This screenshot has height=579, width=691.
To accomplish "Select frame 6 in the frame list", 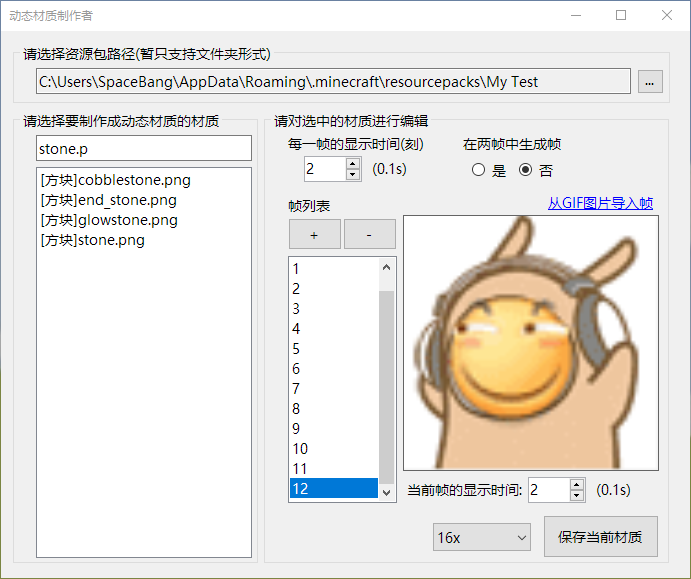I will point(334,368).
